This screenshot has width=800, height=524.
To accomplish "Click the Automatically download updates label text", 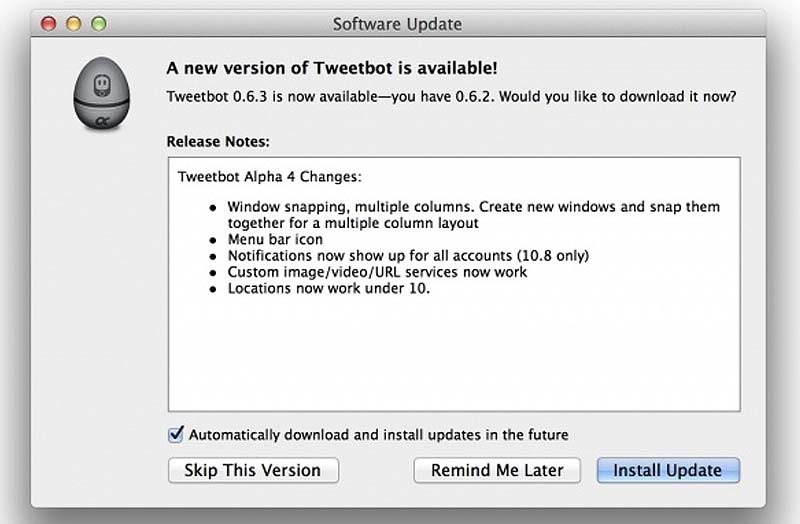I will click(378, 435).
